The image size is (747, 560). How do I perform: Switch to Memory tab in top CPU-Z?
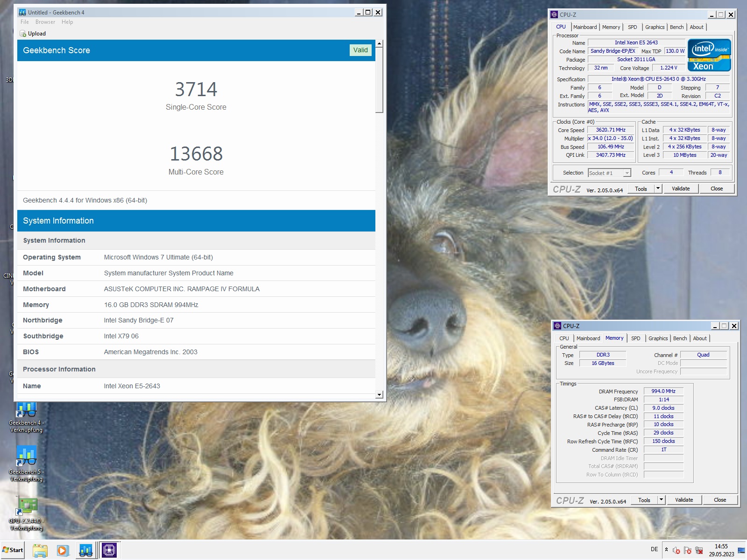611,27
